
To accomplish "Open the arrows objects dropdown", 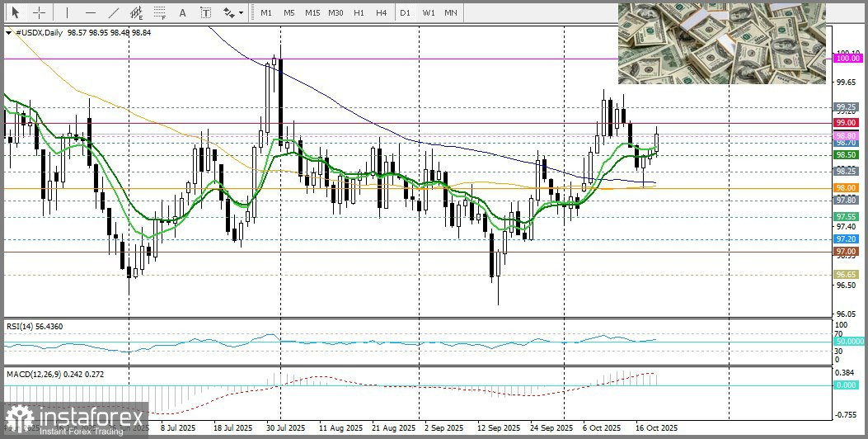I will 232,12.
